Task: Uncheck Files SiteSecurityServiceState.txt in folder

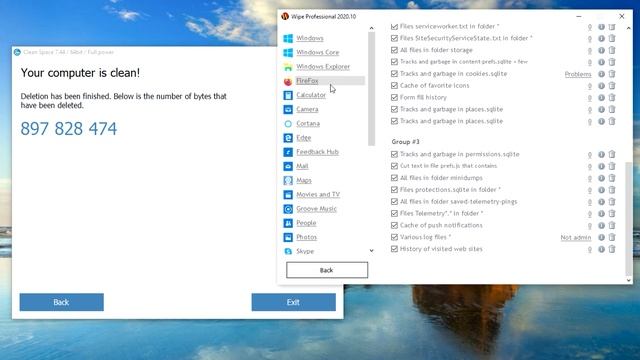Action: [394, 38]
